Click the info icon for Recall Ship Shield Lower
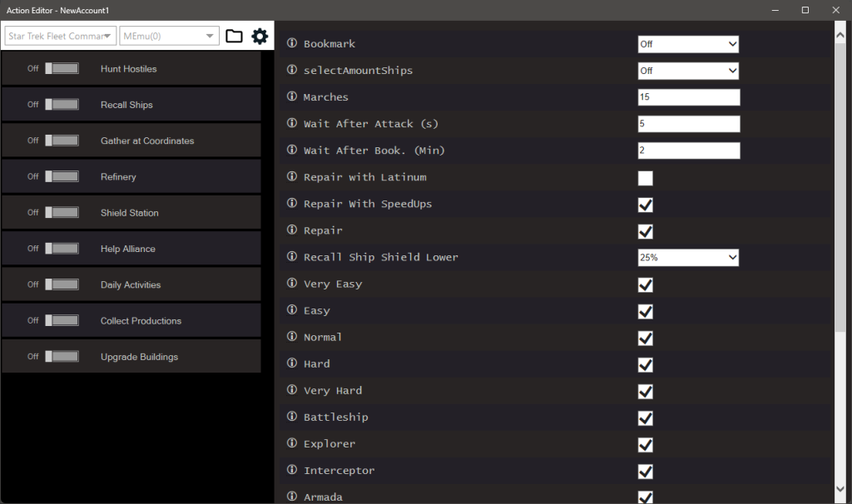852x504 pixels. tap(290, 257)
